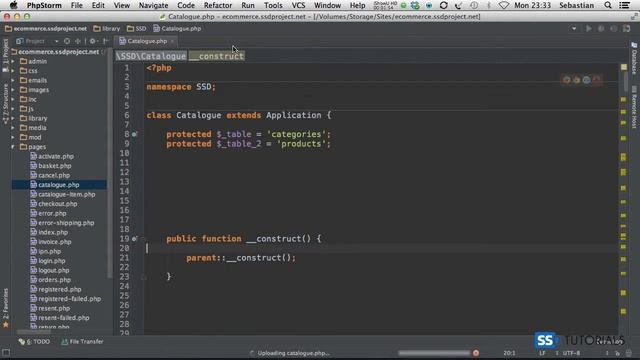Click the Wi-Fi menu bar icon

[x=504, y=5]
